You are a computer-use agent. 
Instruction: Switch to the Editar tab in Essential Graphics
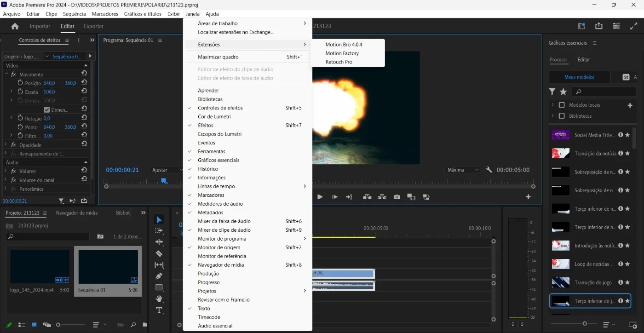(584, 59)
